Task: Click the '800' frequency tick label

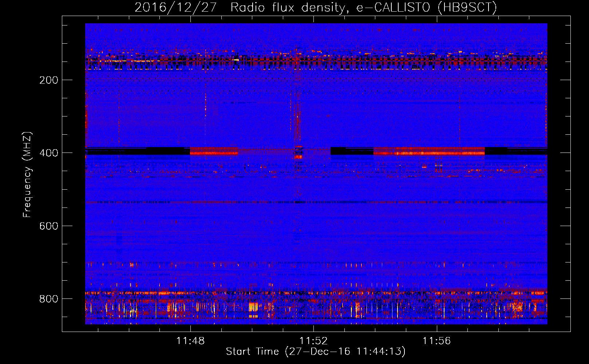Action: pos(49,299)
